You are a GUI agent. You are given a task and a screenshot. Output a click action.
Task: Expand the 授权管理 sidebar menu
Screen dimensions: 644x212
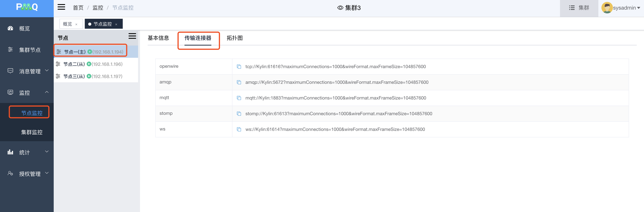pos(30,174)
